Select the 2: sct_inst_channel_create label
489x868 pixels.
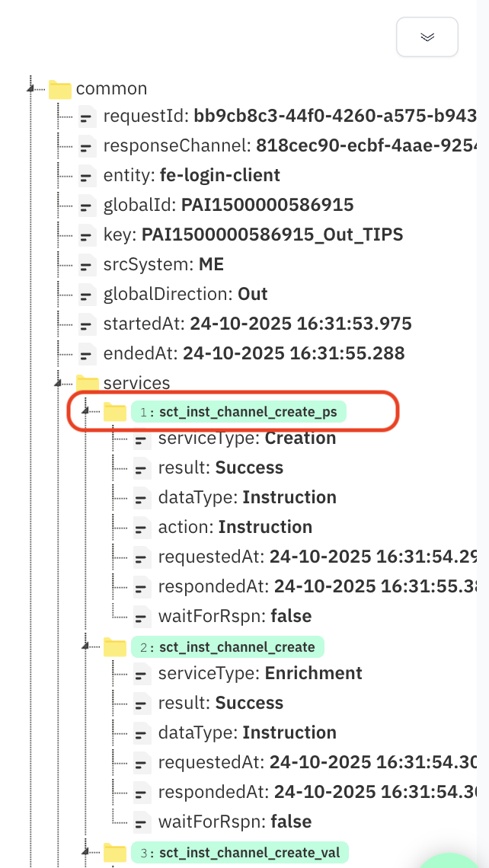coord(228,647)
